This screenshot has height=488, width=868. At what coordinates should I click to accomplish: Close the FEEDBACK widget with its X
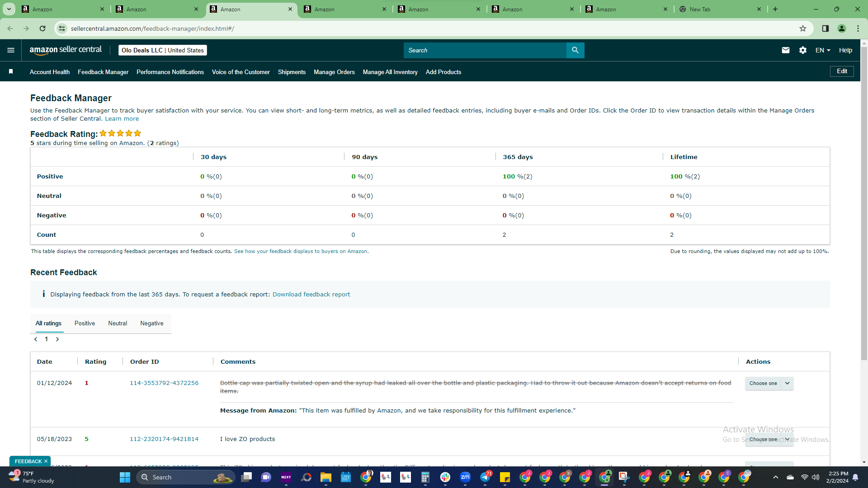click(x=46, y=461)
